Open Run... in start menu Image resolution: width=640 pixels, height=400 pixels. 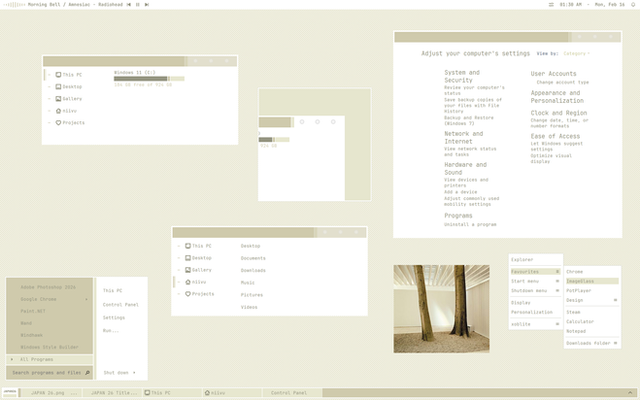pyautogui.click(x=111, y=331)
